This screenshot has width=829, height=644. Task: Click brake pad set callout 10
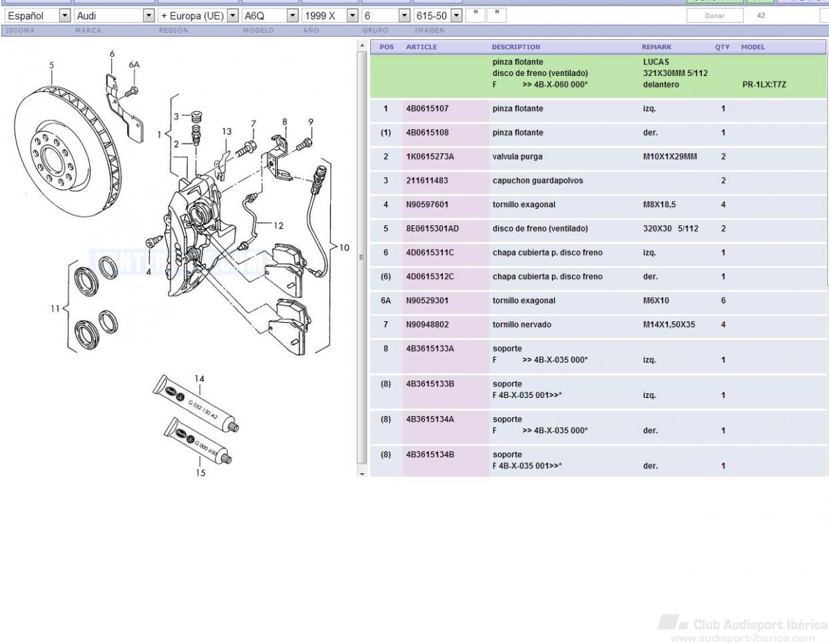[344, 247]
